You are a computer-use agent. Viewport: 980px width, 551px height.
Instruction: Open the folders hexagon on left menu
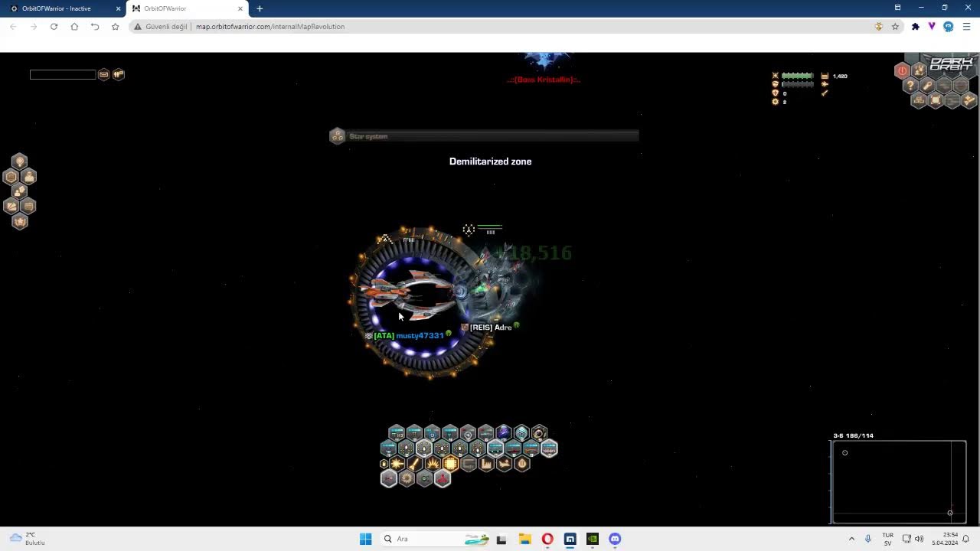coord(11,206)
